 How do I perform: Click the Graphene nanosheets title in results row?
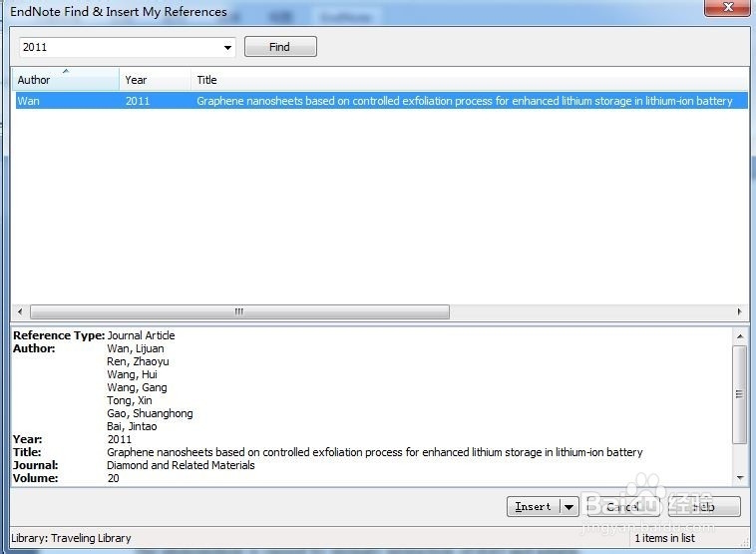coord(465,101)
